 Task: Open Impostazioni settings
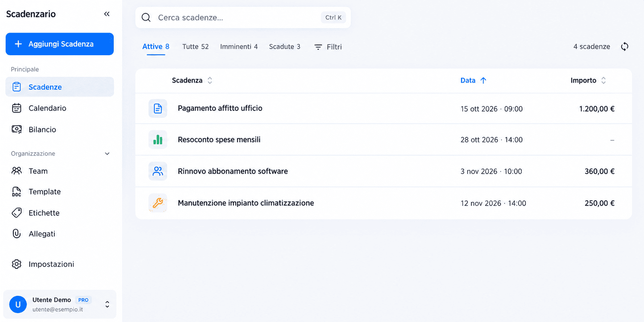pyautogui.click(x=60, y=264)
